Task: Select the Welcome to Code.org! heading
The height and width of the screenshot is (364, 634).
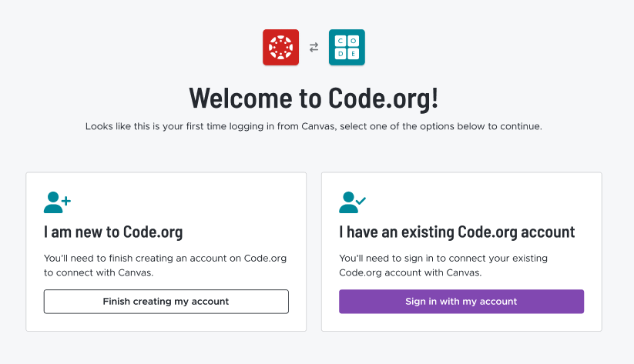Action: tap(314, 99)
